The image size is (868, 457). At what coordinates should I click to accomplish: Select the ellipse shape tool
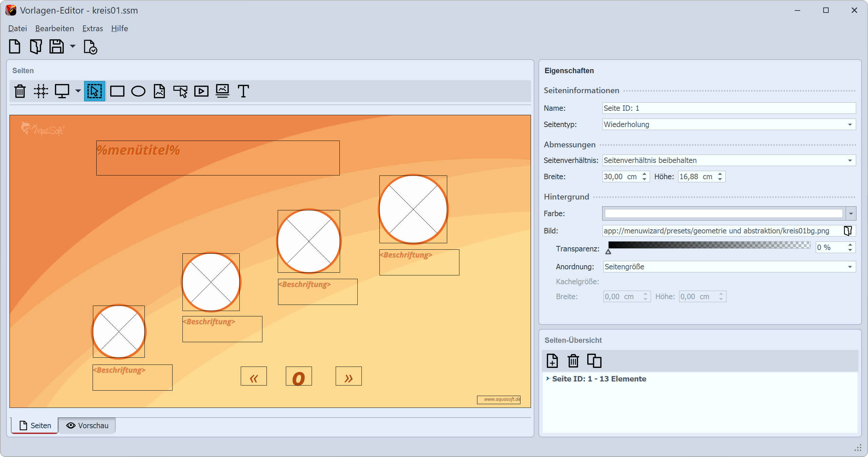click(138, 91)
